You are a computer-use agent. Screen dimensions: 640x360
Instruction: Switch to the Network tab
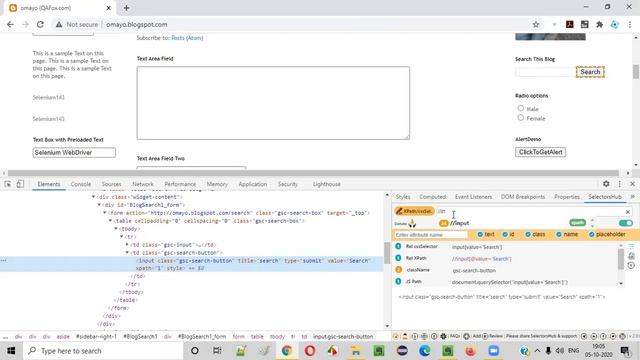(x=143, y=184)
